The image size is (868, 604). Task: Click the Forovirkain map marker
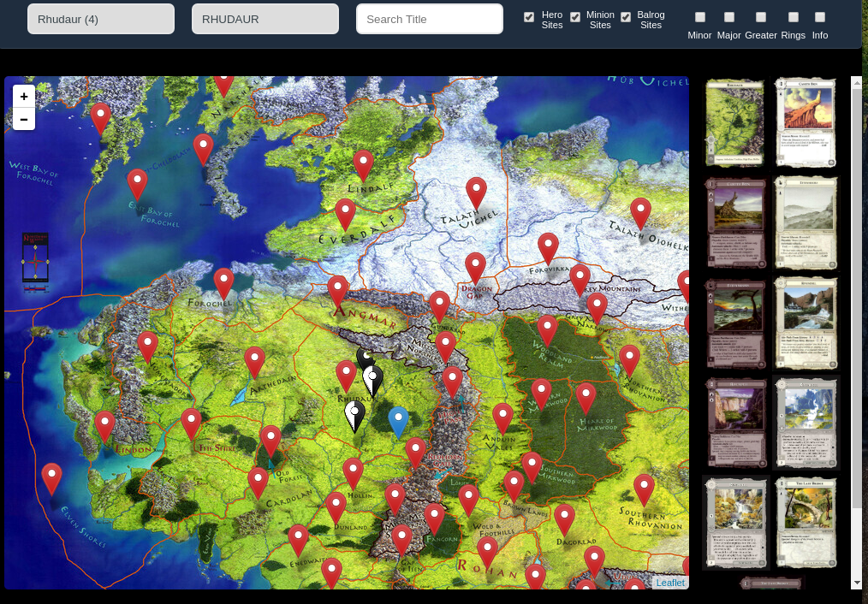click(x=548, y=247)
